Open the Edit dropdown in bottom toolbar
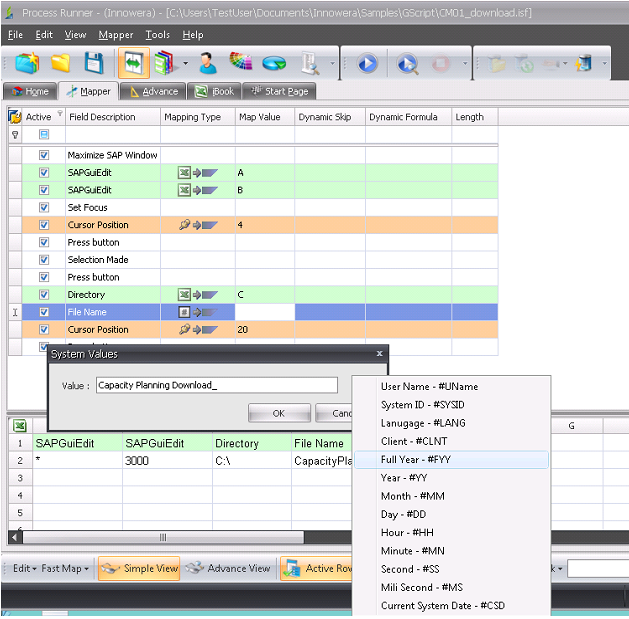 pyautogui.click(x=24, y=569)
